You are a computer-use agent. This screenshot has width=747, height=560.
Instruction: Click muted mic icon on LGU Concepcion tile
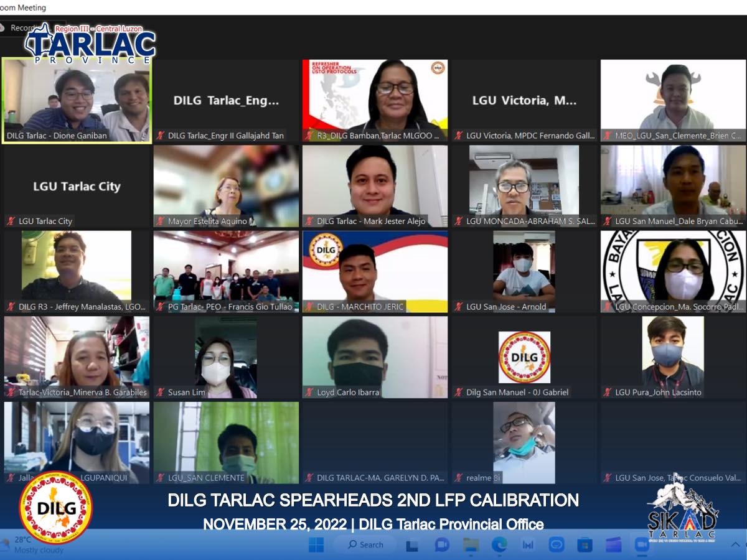tap(608, 307)
